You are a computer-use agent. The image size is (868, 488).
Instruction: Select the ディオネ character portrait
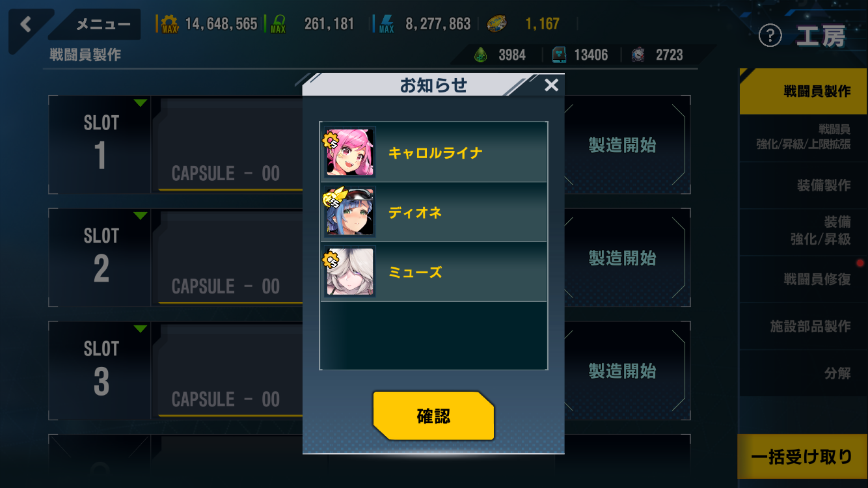pyautogui.click(x=350, y=212)
